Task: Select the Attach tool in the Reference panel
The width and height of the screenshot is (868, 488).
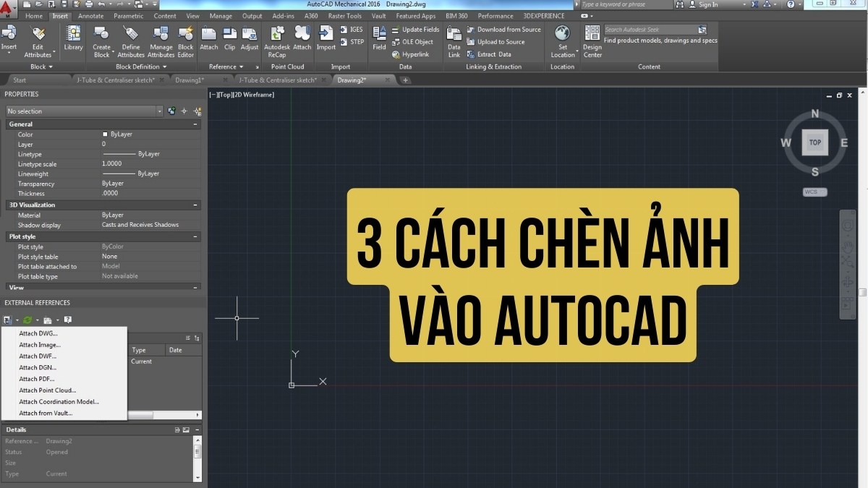Action: pos(208,39)
